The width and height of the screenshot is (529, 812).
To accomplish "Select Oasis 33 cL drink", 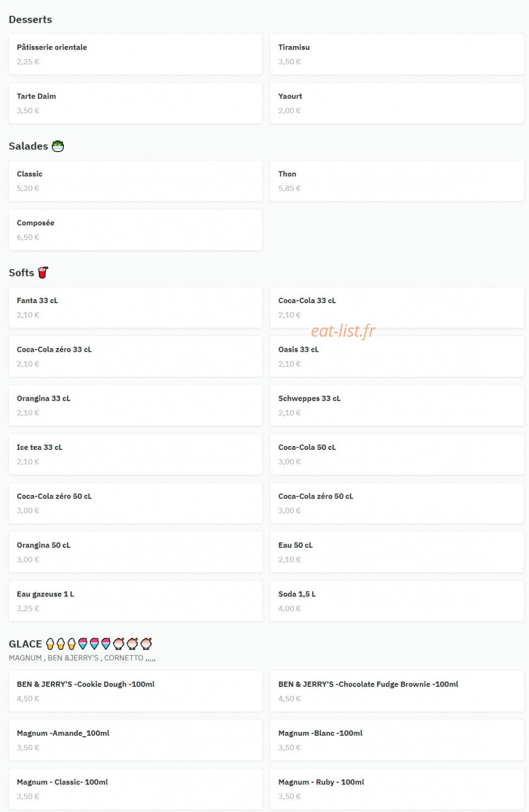I will click(x=397, y=356).
